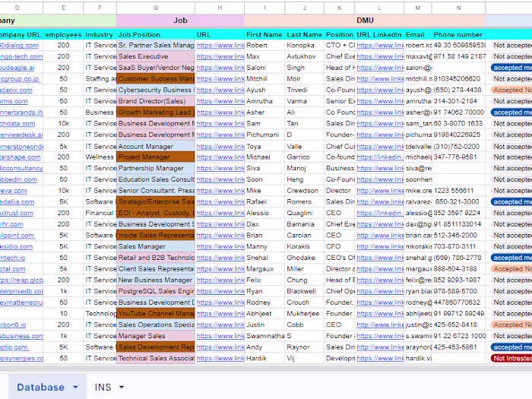The image size is (532, 399).
Task: Select column N header
Action: point(458,8)
